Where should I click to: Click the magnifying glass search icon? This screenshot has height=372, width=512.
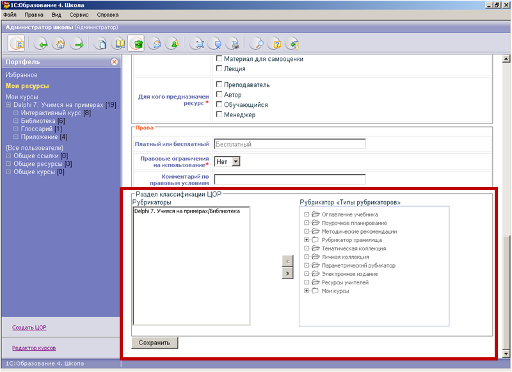[x=257, y=44]
